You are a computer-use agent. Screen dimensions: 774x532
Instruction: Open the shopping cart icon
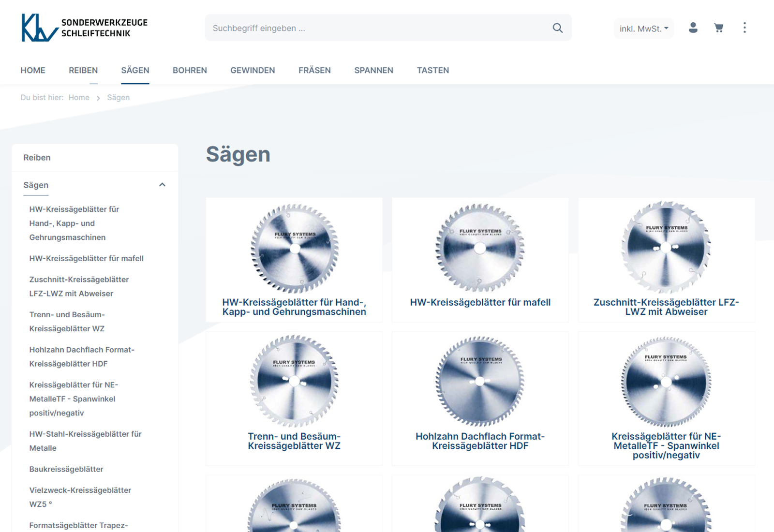[718, 28]
